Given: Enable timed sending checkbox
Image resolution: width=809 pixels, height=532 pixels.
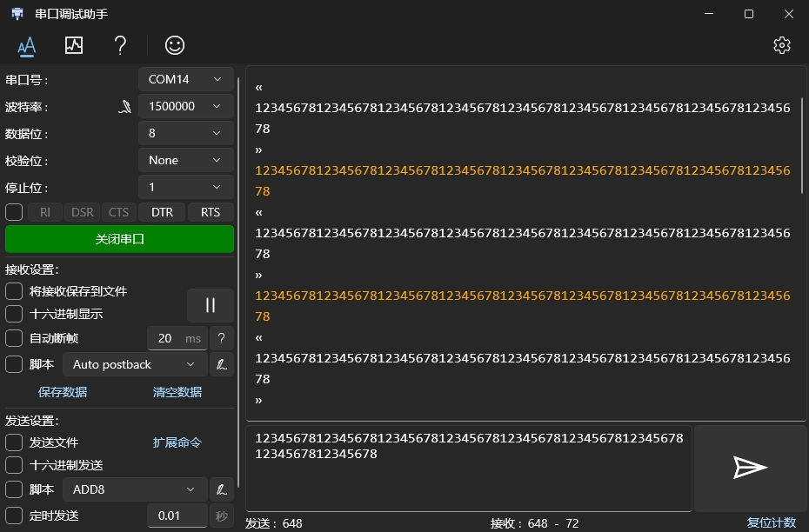Looking at the screenshot, I should point(14,515).
